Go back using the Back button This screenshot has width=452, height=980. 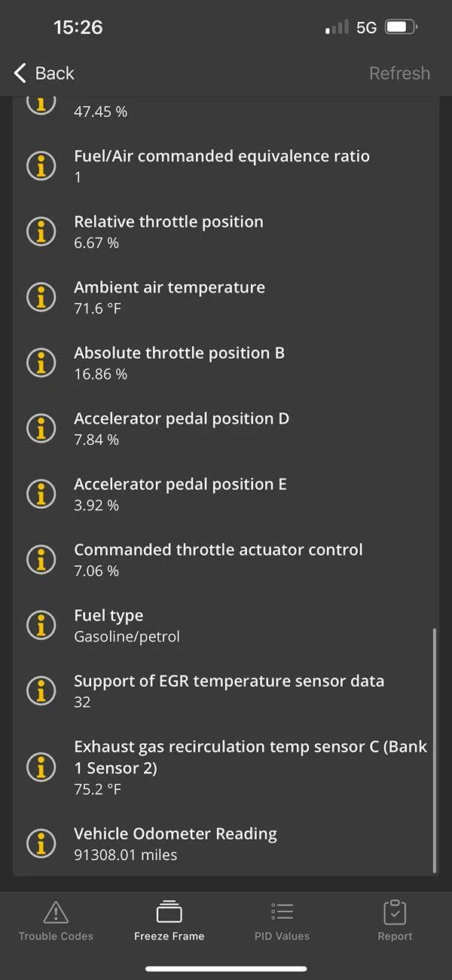pyautogui.click(x=44, y=73)
